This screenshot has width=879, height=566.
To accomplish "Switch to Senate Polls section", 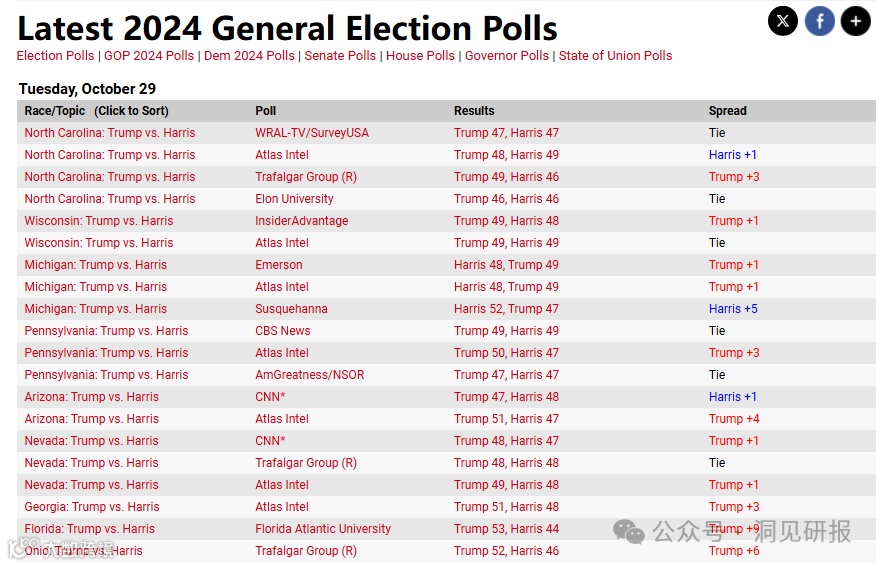I will click(340, 56).
